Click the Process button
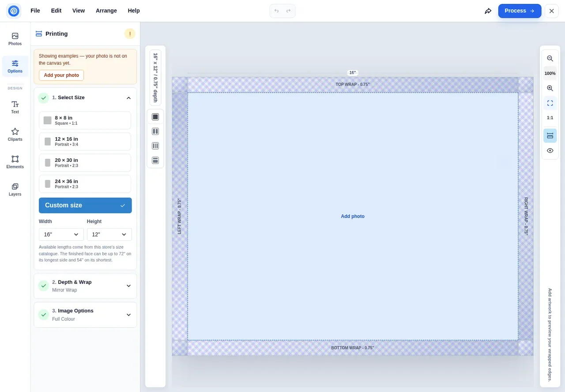Viewport: 565px width, 392px height. click(x=520, y=11)
